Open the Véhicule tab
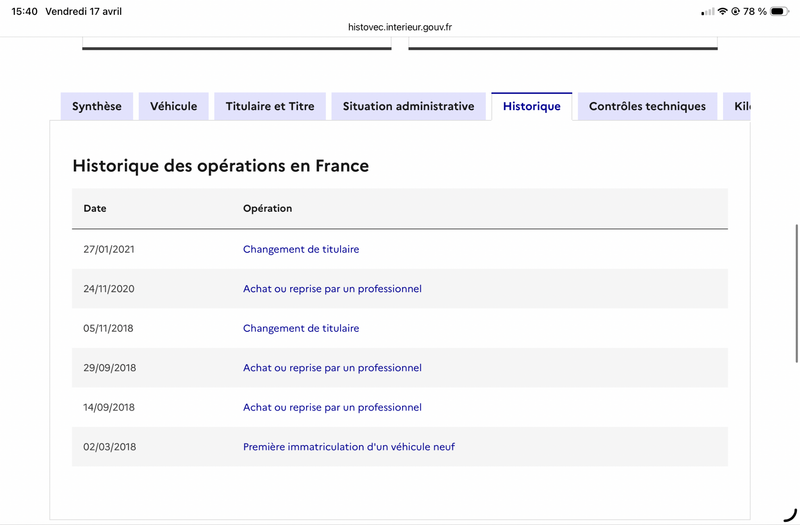This screenshot has height=525, width=800. point(173,106)
